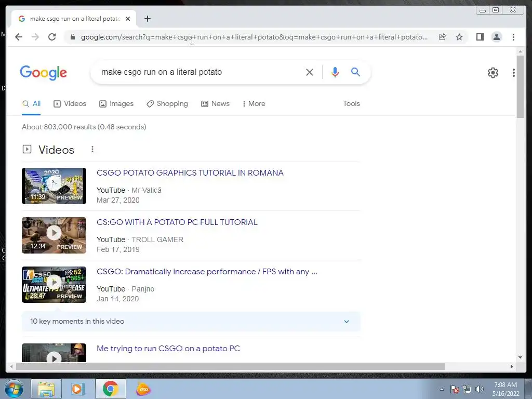The height and width of the screenshot is (399, 532).
Task: Close the 'make csgo run' tab
Action: 128,19
